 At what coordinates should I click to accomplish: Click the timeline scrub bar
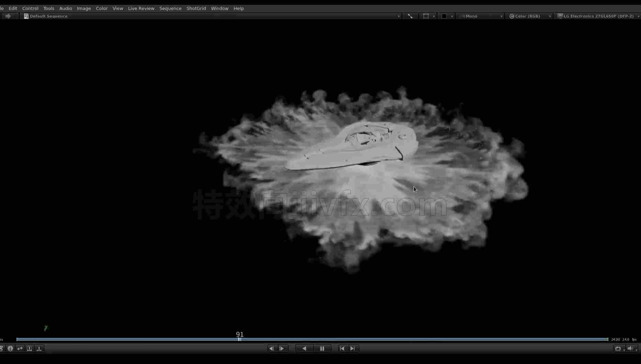coord(312,339)
